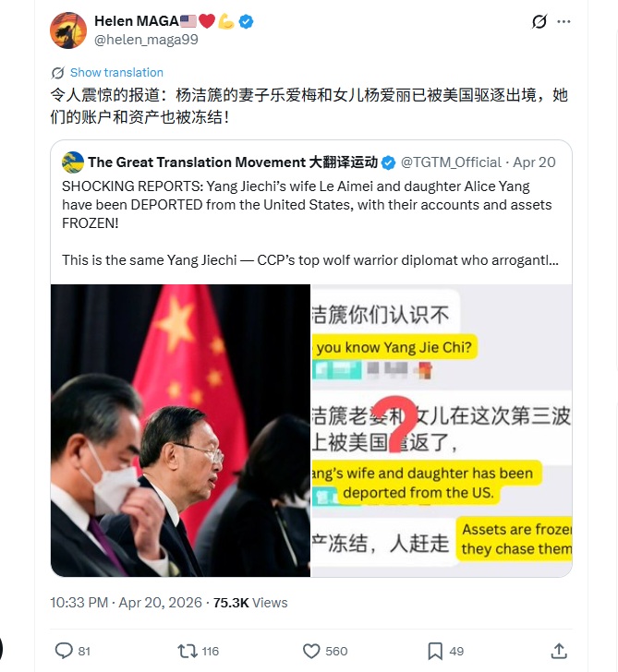The width and height of the screenshot is (618, 672).
Task: Click @TGTM_Official handle in quoted post
Action: pyautogui.click(x=451, y=162)
